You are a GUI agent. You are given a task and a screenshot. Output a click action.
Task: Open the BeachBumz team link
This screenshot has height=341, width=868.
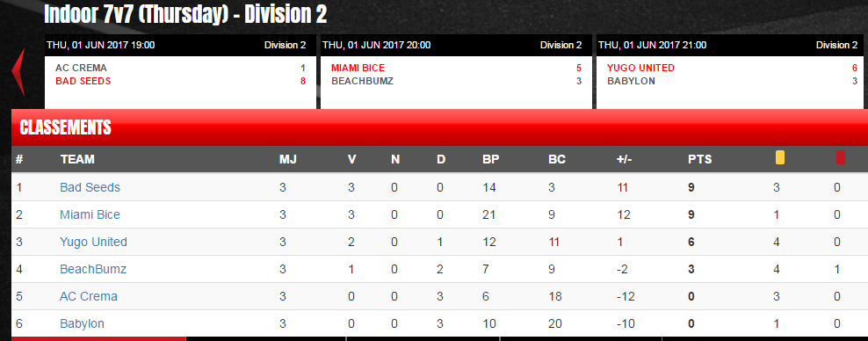pyautogui.click(x=93, y=269)
